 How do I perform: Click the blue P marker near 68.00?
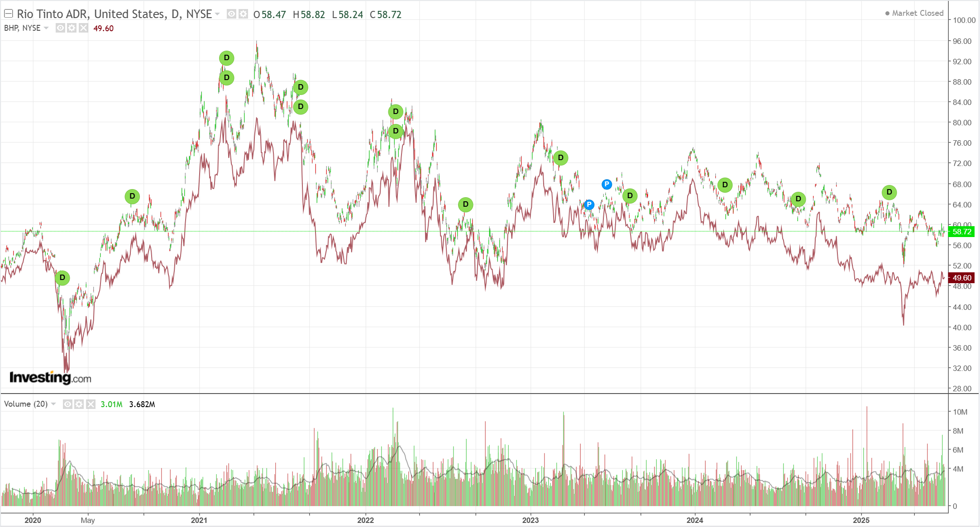click(x=607, y=184)
